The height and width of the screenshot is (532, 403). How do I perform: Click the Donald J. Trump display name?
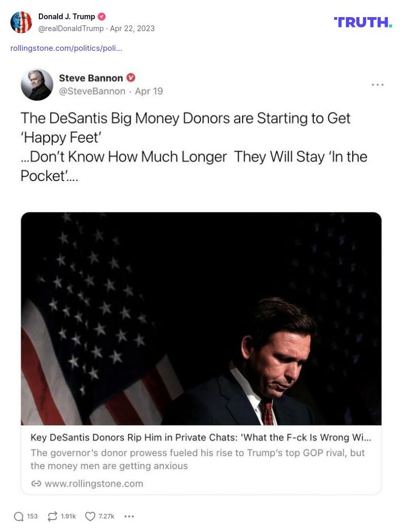click(x=67, y=17)
